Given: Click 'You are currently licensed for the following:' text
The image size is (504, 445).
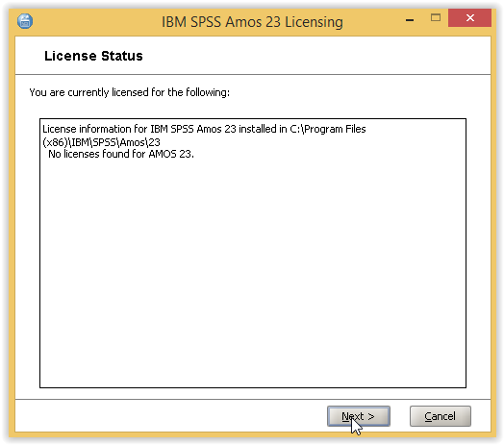Looking at the screenshot, I should coord(130,92).
